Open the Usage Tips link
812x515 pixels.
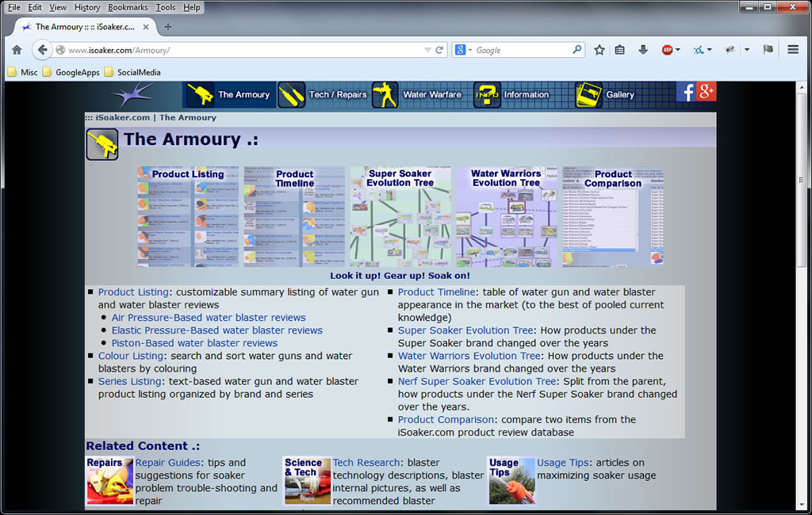click(x=563, y=462)
